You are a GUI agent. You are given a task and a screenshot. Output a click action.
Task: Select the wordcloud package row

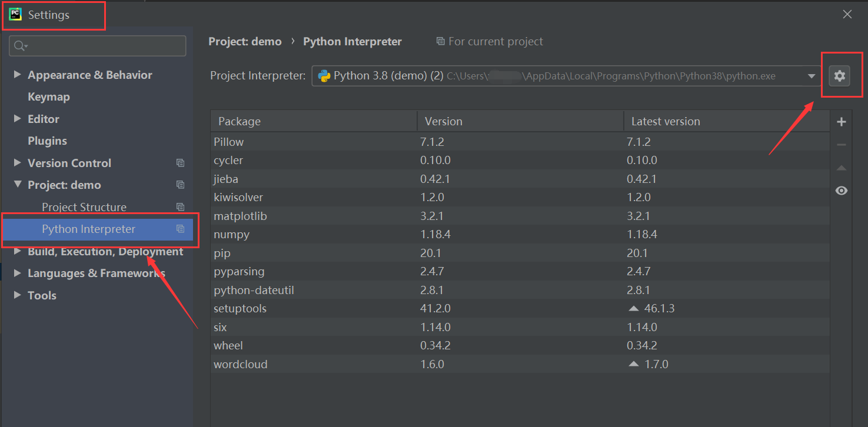[241, 364]
